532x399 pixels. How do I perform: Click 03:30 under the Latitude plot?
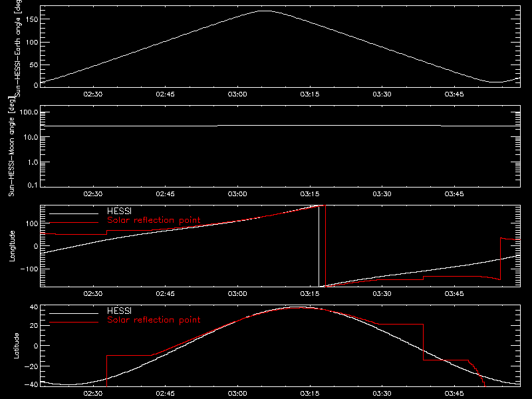point(382,393)
